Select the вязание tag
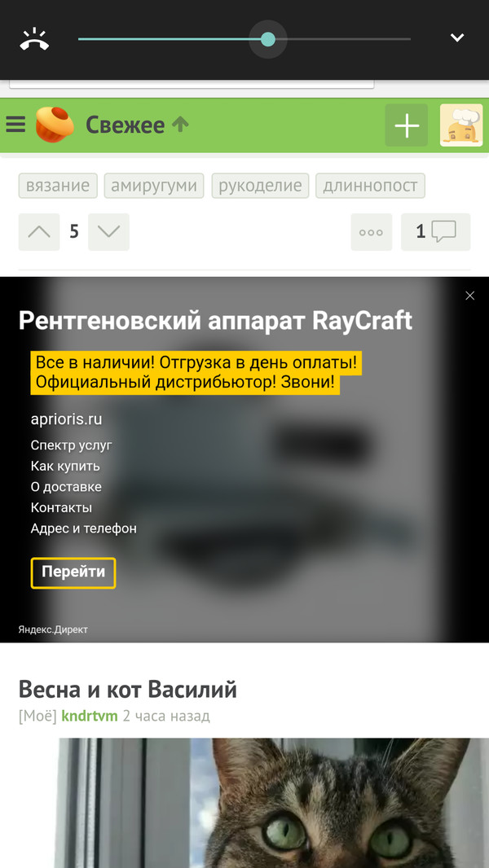The height and width of the screenshot is (868, 489). [58, 186]
